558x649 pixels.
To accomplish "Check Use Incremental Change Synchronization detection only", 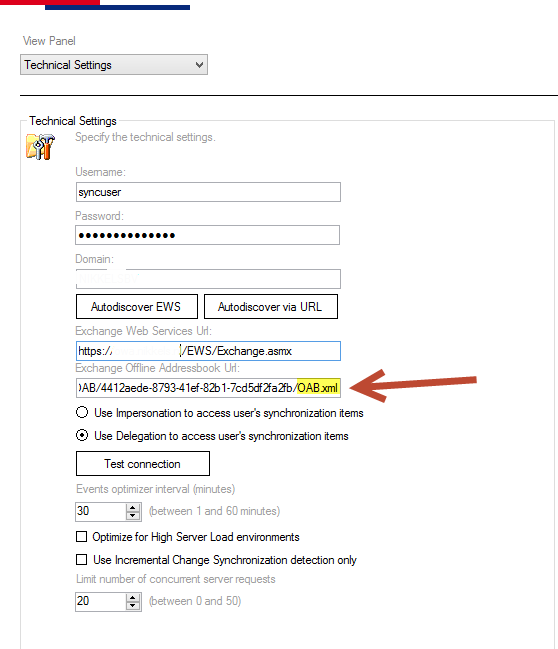I will pos(82,560).
